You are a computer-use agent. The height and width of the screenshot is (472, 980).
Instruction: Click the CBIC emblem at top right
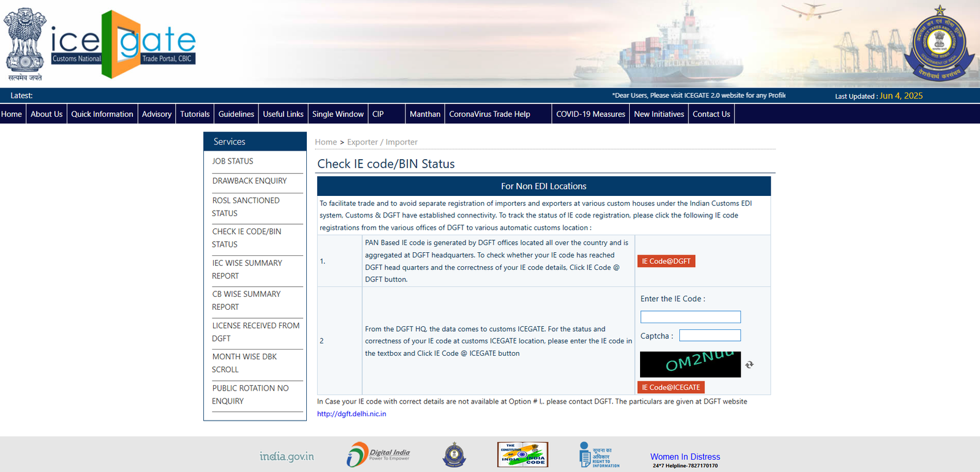[x=939, y=44]
